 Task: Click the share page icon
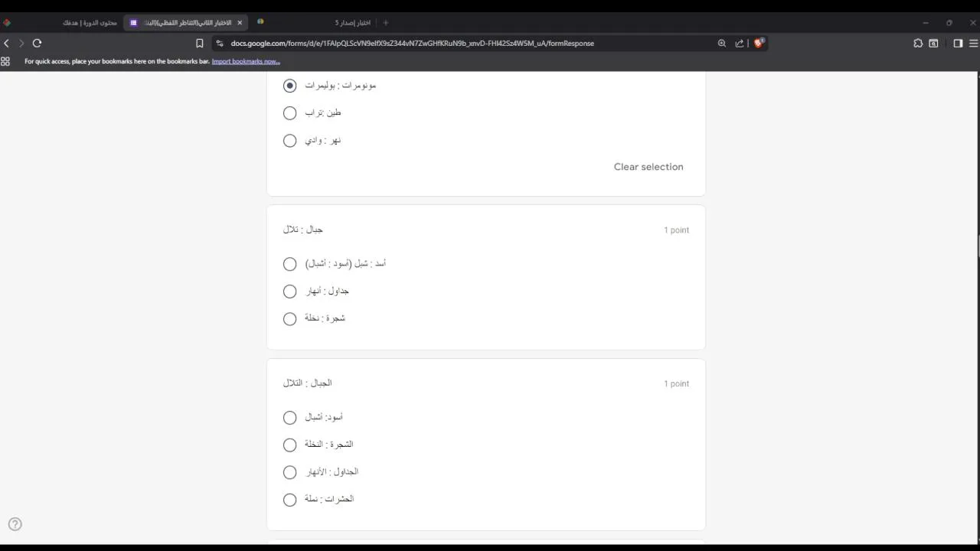[x=740, y=44]
